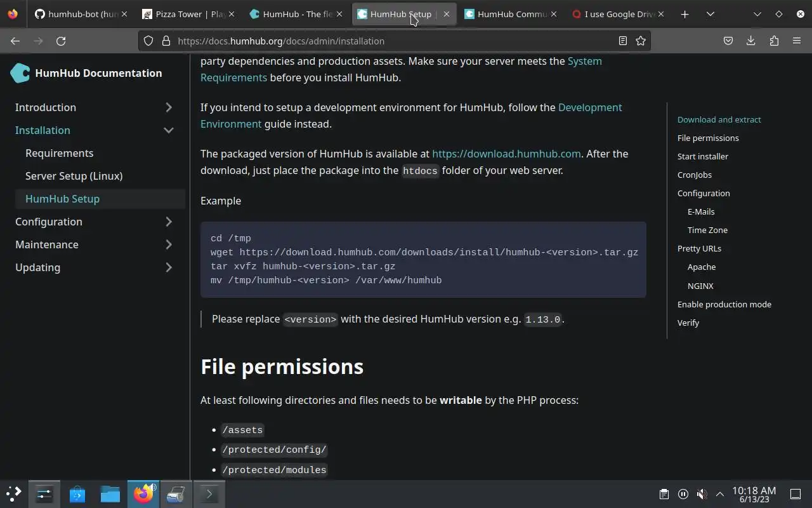Click the media pause tray icon
This screenshot has width=812, height=508.
pos(683,494)
